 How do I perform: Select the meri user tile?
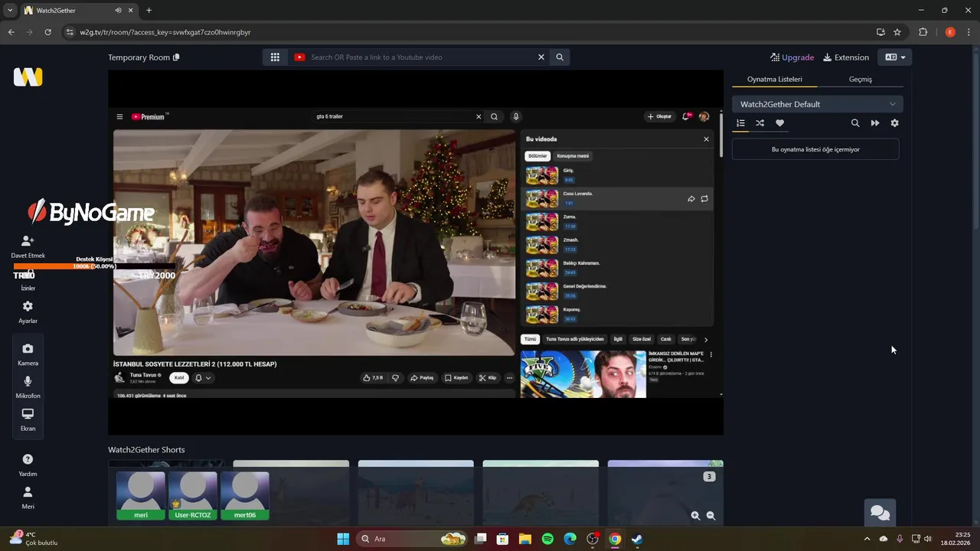(x=141, y=496)
